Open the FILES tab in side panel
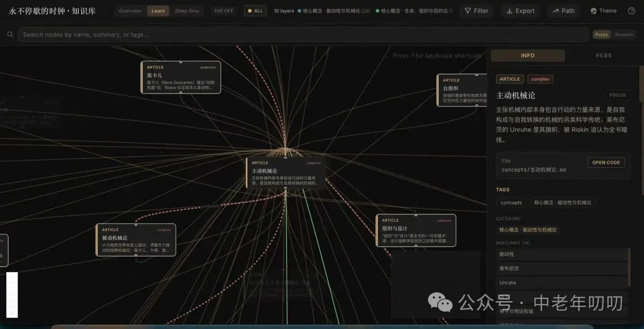 pyautogui.click(x=603, y=56)
